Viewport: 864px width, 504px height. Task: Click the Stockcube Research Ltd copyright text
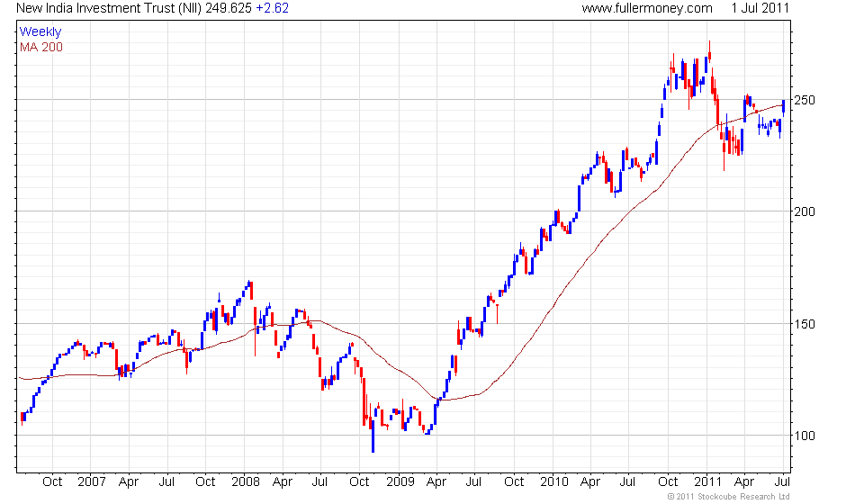pos(729,497)
